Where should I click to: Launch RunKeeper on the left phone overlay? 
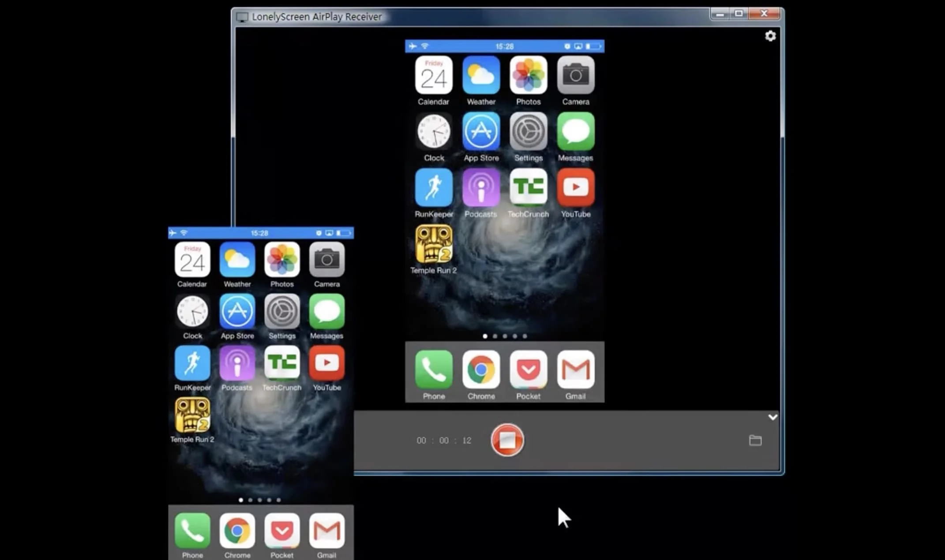(192, 363)
